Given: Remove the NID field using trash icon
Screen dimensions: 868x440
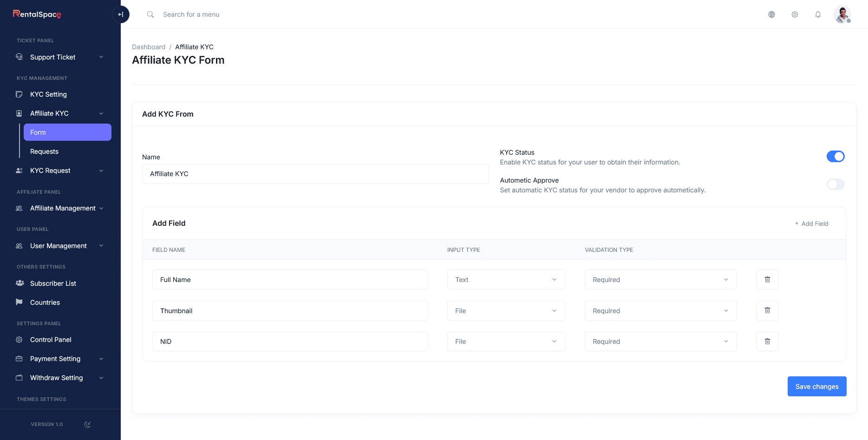Looking at the screenshot, I should pyautogui.click(x=767, y=341).
